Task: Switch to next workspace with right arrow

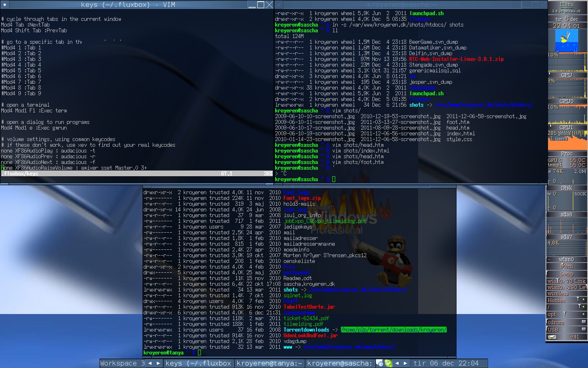Action: point(158,363)
